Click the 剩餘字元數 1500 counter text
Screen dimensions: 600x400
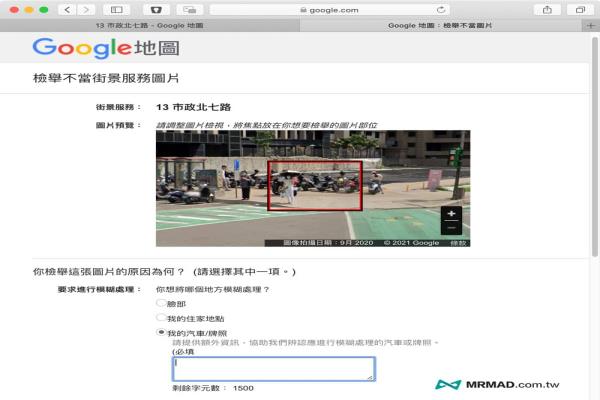coord(213,388)
